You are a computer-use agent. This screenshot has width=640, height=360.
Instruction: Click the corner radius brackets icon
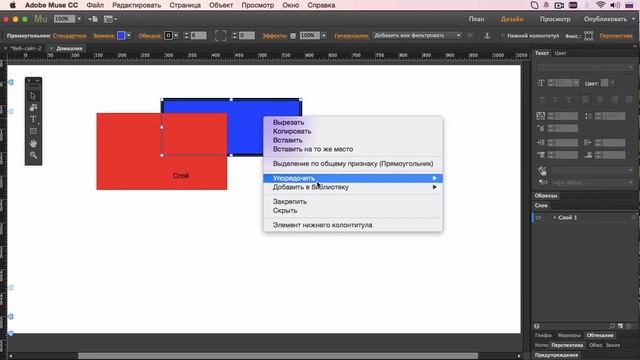pyautogui.click(x=220, y=36)
